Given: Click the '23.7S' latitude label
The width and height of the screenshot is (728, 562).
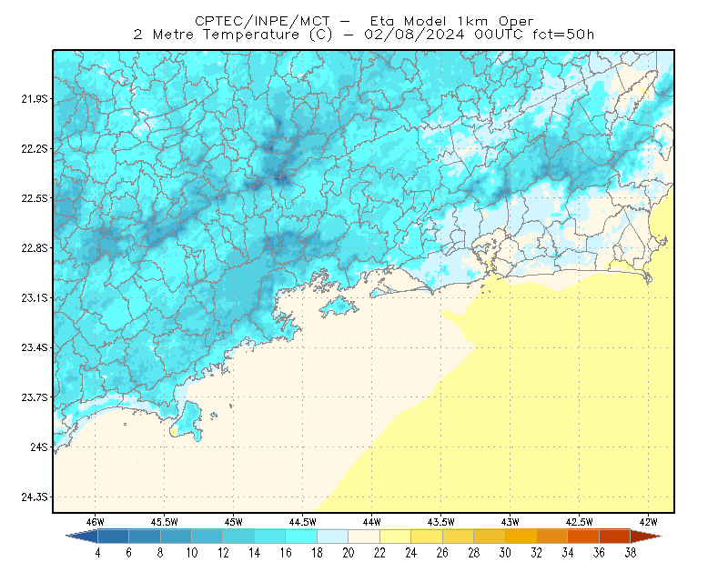Looking at the screenshot, I should pos(35,397).
